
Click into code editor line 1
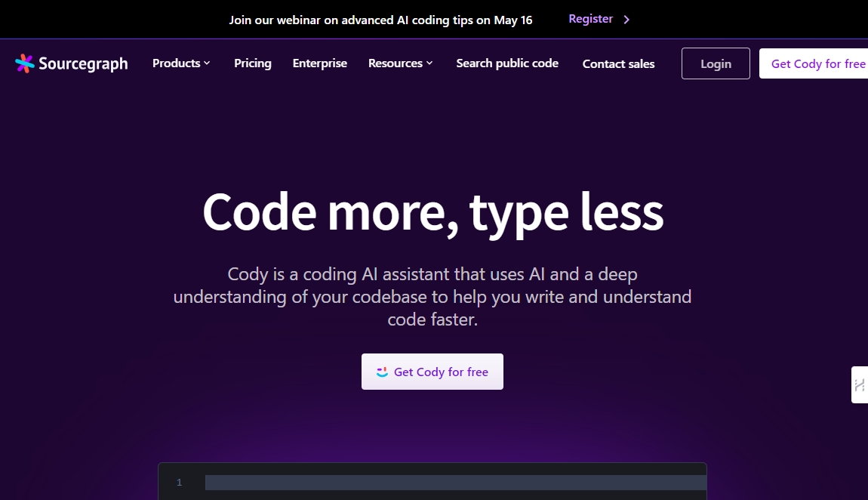pyautogui.click(x=456, y=483)
